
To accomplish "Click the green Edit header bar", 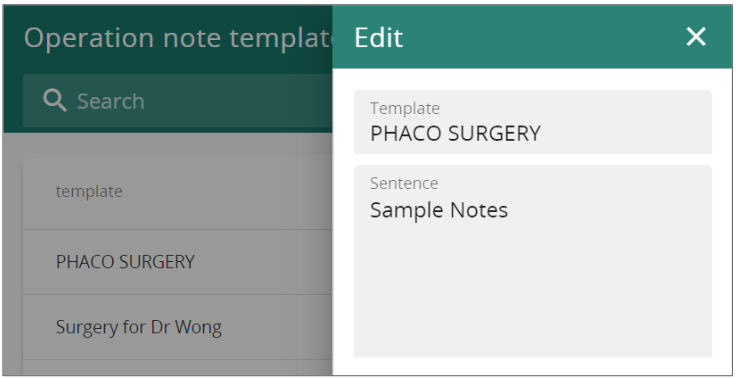I will [x=532, y=37].
